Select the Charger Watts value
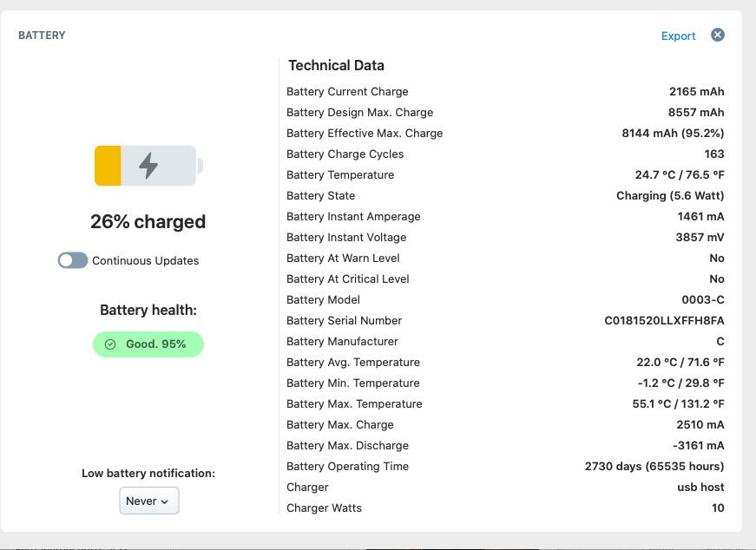This screenshot has width=756, height=550. (x=718, y=508)
